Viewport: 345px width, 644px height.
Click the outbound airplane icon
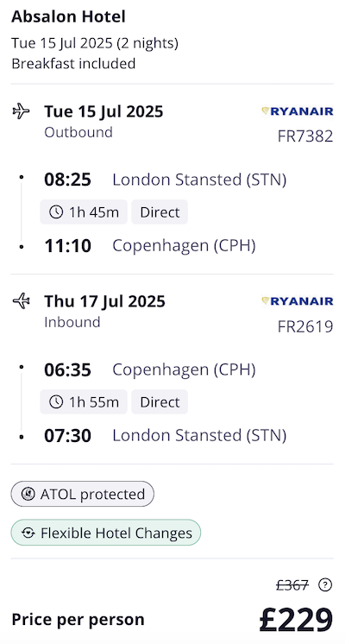(x=21, y=111)
